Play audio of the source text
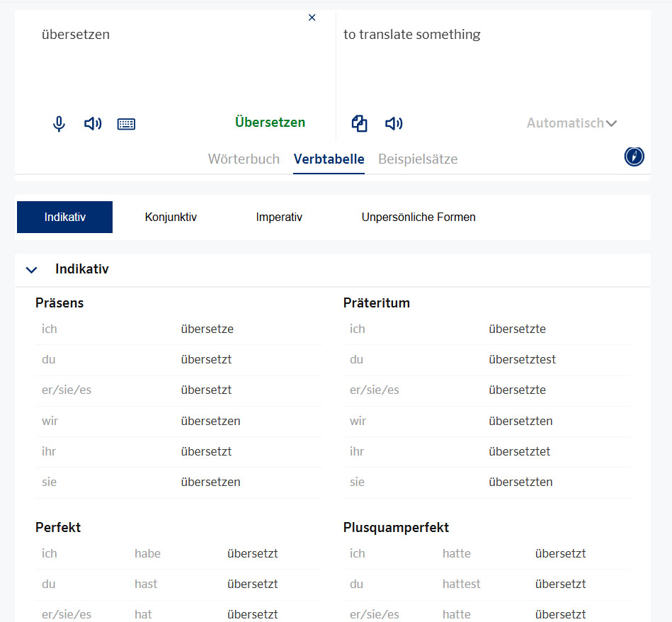Screen dimensions: 672x622 click(93, 124)
